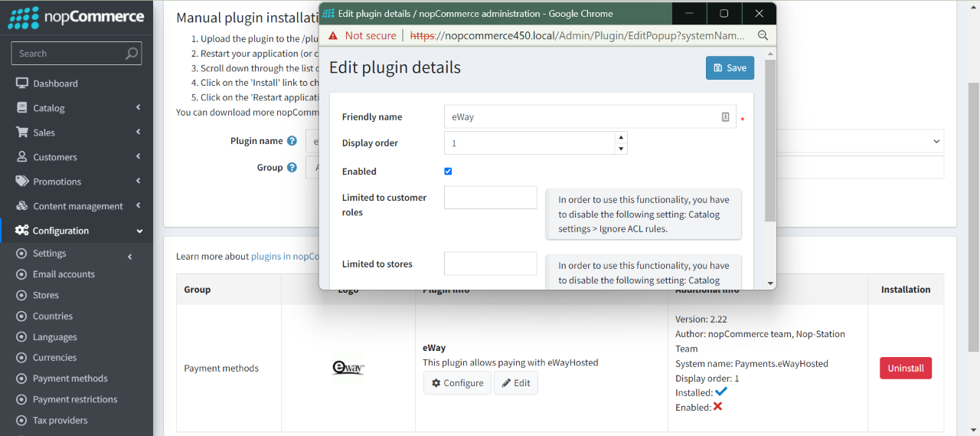Viewport: 980px width, 436px height.
Task: Click the Promotions tags icon
Action: 22,182
